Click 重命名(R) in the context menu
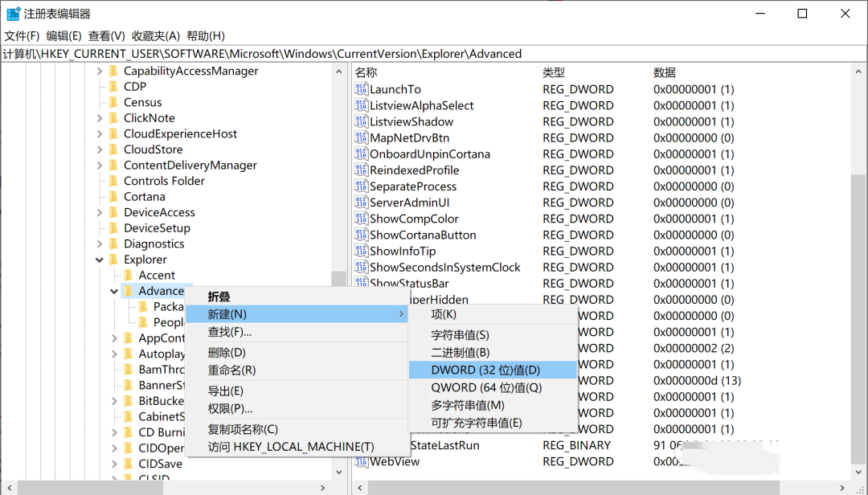Image resolution: width=868 pixels, height=495 pixels. tap(297, 370)
